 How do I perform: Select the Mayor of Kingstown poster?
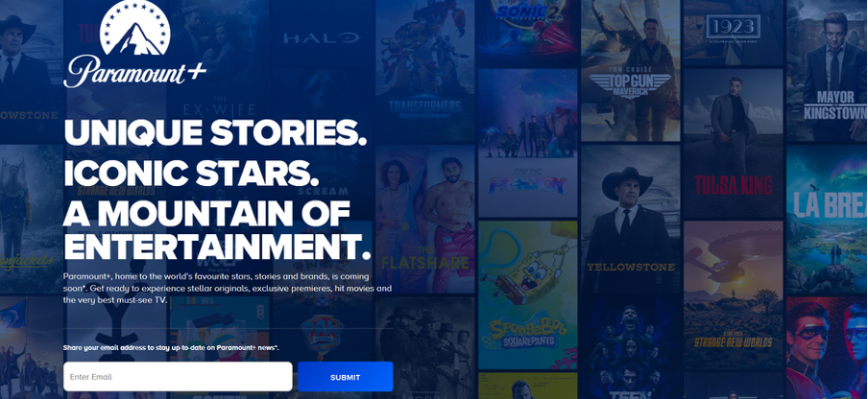coord(827,70)
